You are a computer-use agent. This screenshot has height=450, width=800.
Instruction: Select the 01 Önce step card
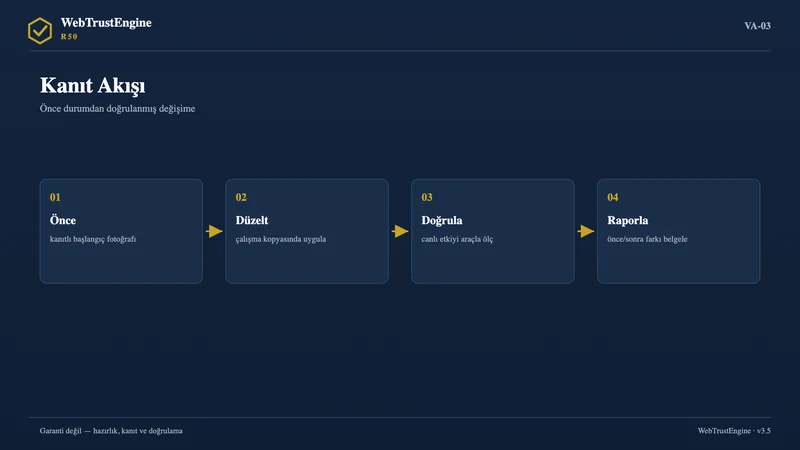(121, 231)
